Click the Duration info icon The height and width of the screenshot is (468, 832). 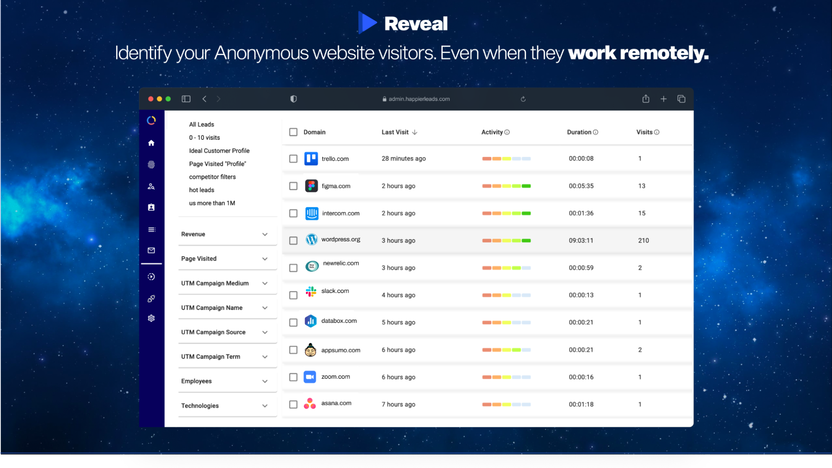(x=595, y=132)
